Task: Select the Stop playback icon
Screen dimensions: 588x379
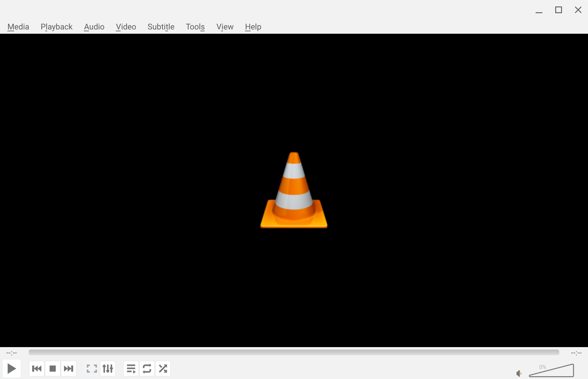Action: [52, 369]
